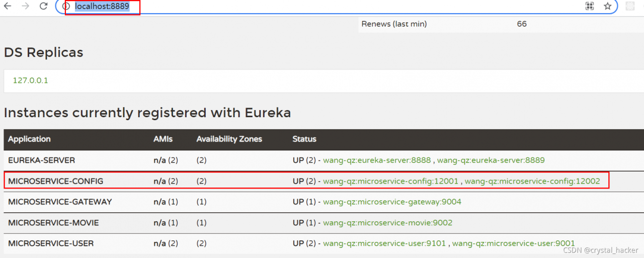This screenshot has height=258, width=644.
Task: Click the Status column header
Action: click(x=304, y=139)
